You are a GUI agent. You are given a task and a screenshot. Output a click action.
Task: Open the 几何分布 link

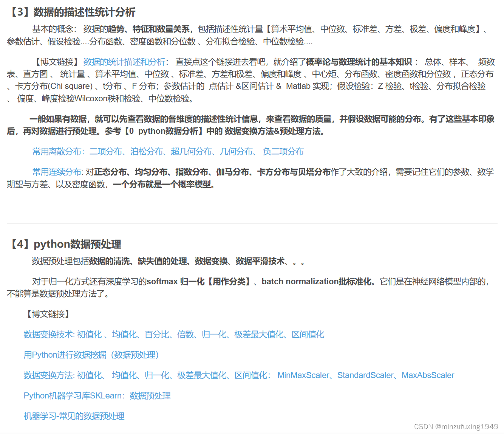[x=235, y=151]
